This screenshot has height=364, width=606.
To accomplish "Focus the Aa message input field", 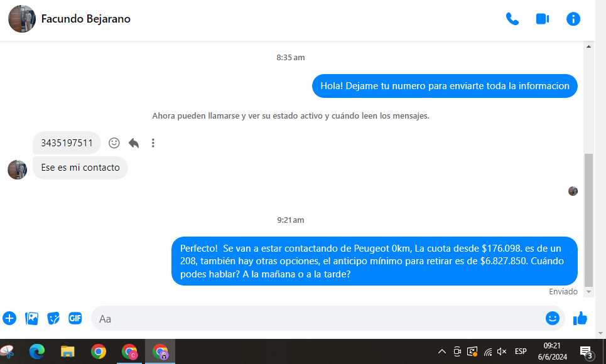I will pos(317,318).
